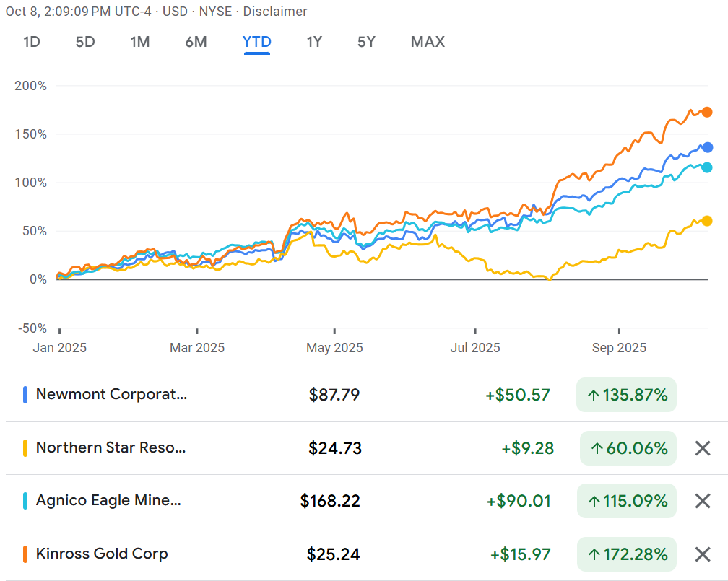View the 1Y time range
The width and height of the screenshot is (728, 581).
pyautogui.click(x=314, y=42)
